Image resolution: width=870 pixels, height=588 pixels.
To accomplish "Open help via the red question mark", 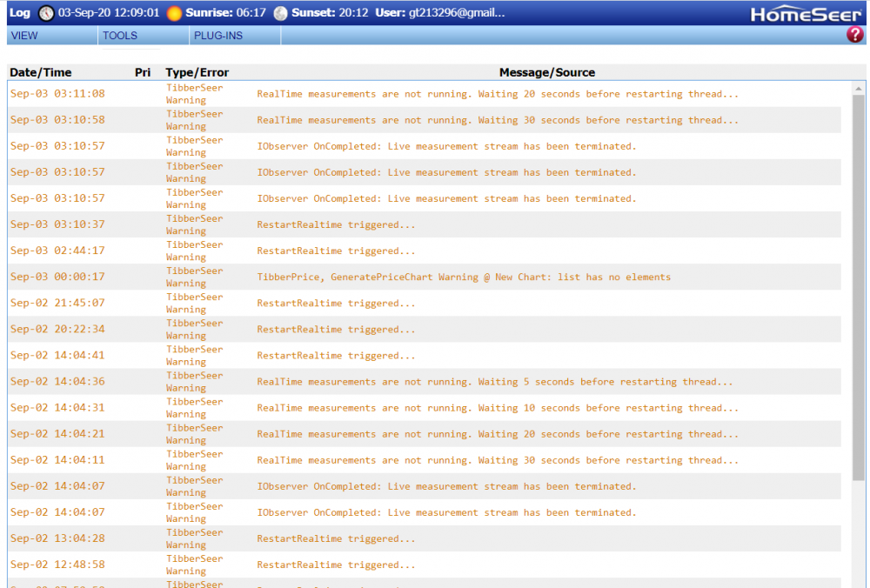I will pyautogui.click(x=854, y=35).
